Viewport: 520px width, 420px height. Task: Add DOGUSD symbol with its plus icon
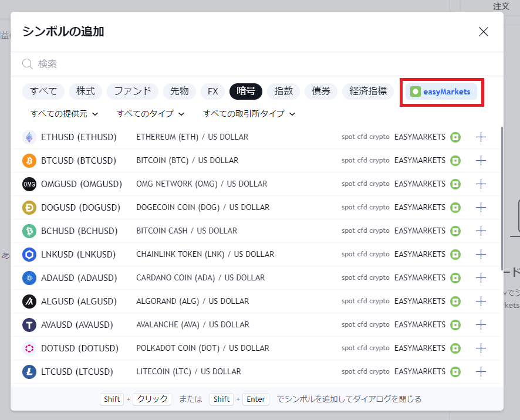tap(481, 208)
